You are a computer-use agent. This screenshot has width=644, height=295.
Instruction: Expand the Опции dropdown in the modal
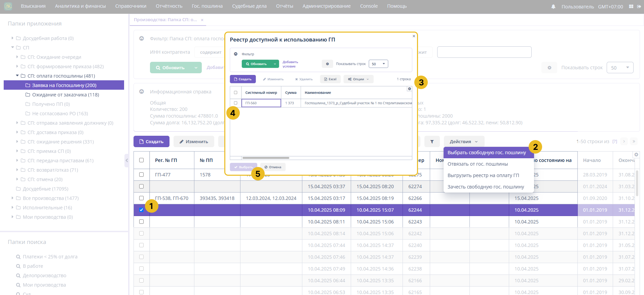[358, 79]
